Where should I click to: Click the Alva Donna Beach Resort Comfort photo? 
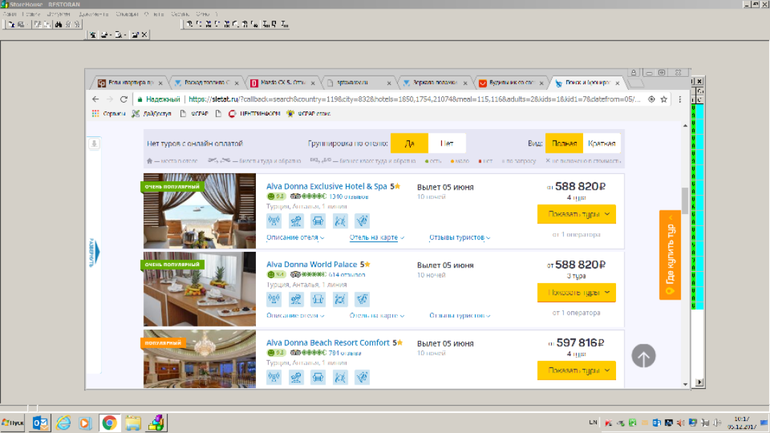[x=200, y=360]
